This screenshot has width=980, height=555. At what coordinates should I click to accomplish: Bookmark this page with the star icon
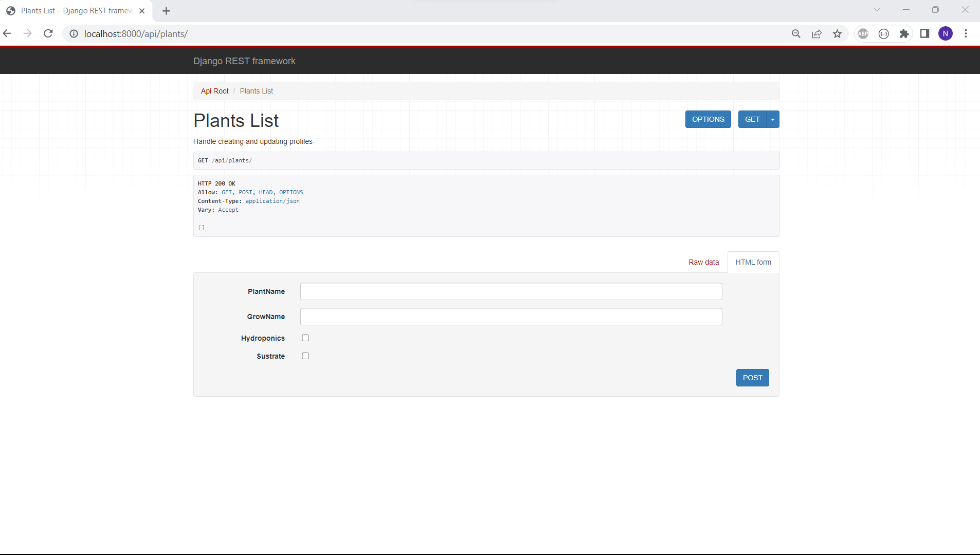[838, 34]
